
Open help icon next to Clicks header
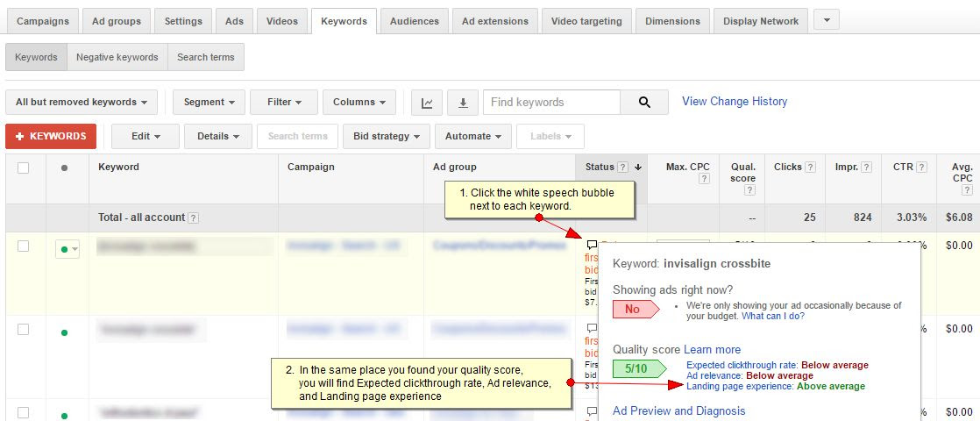tap(811, 167)
